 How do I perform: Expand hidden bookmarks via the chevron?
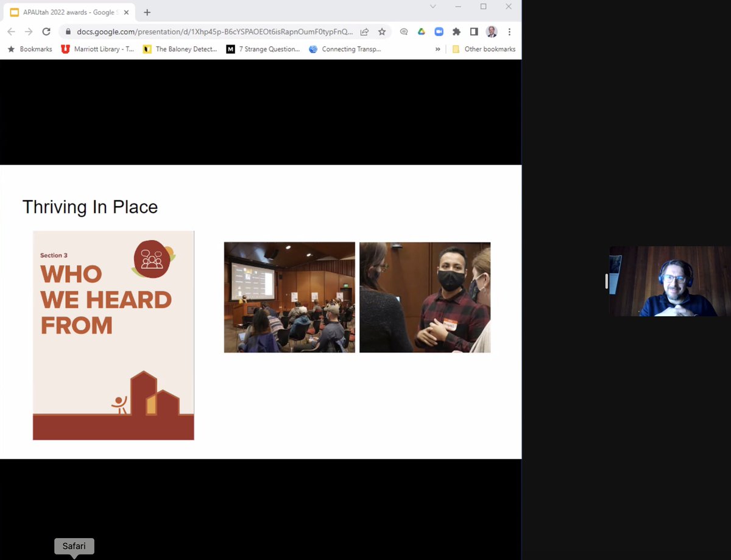tap(436, 49)
